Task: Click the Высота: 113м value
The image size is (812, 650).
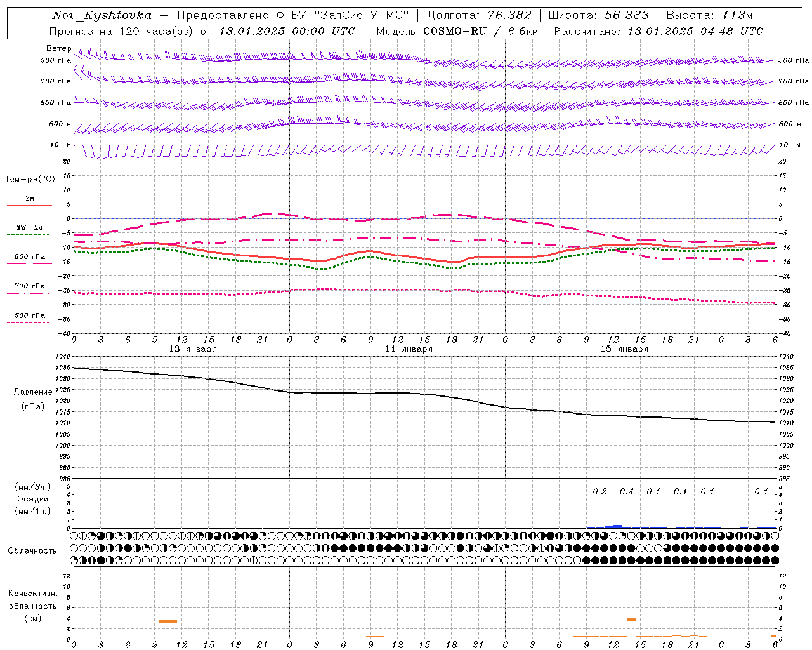Action: tap(709, 15)
